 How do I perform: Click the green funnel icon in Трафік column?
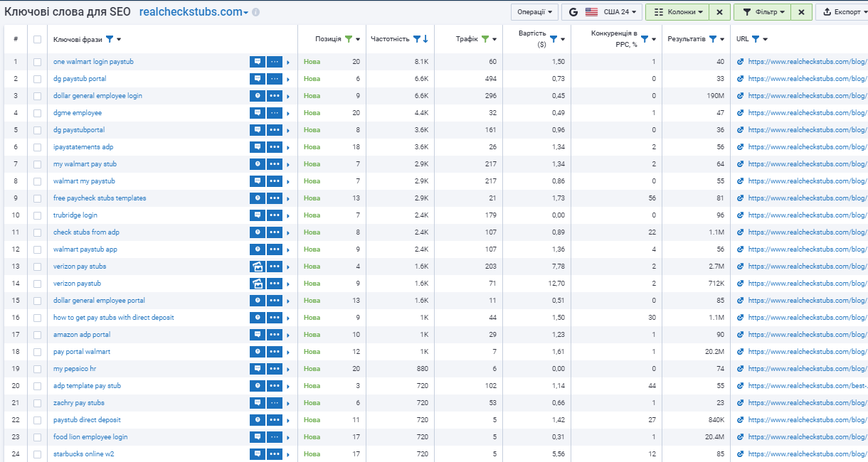point(485,39)
